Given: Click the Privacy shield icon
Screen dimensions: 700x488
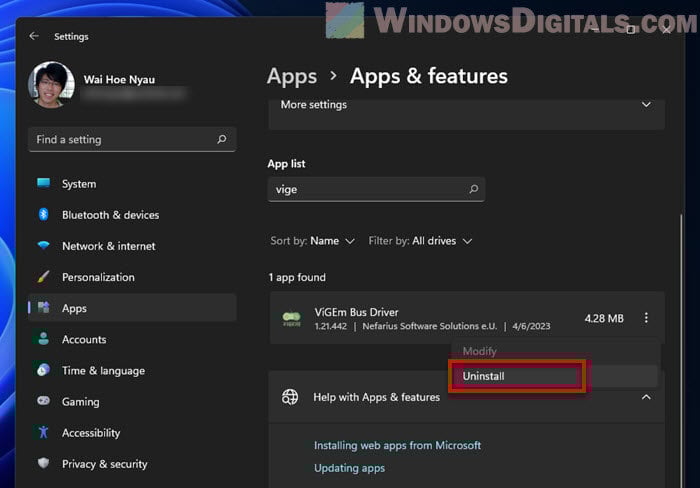Looking at the screenshot, I should pos(43,463).
